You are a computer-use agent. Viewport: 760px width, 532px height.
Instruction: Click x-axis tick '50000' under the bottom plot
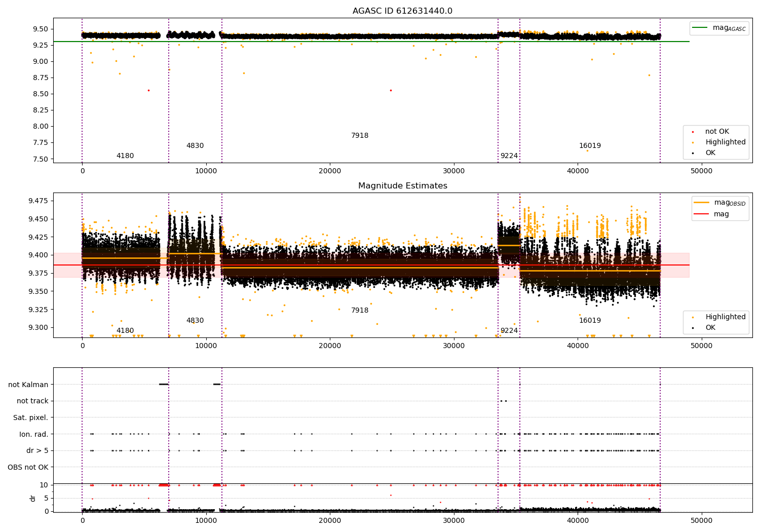[x=702, y=521]
